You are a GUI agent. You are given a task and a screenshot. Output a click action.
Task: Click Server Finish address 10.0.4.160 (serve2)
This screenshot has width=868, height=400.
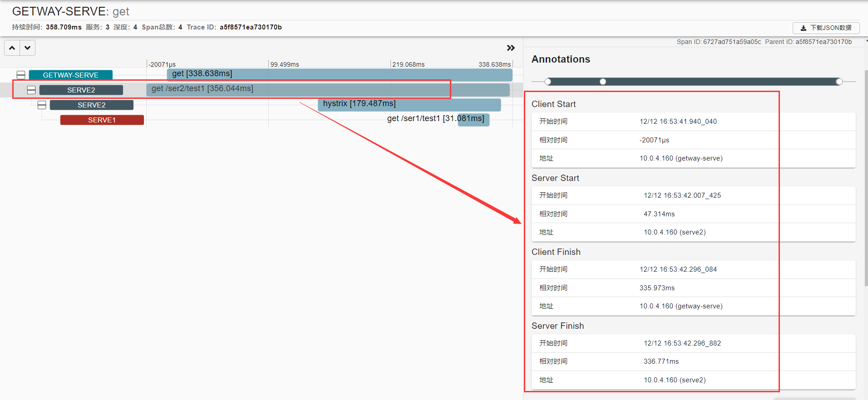[675, 380]
